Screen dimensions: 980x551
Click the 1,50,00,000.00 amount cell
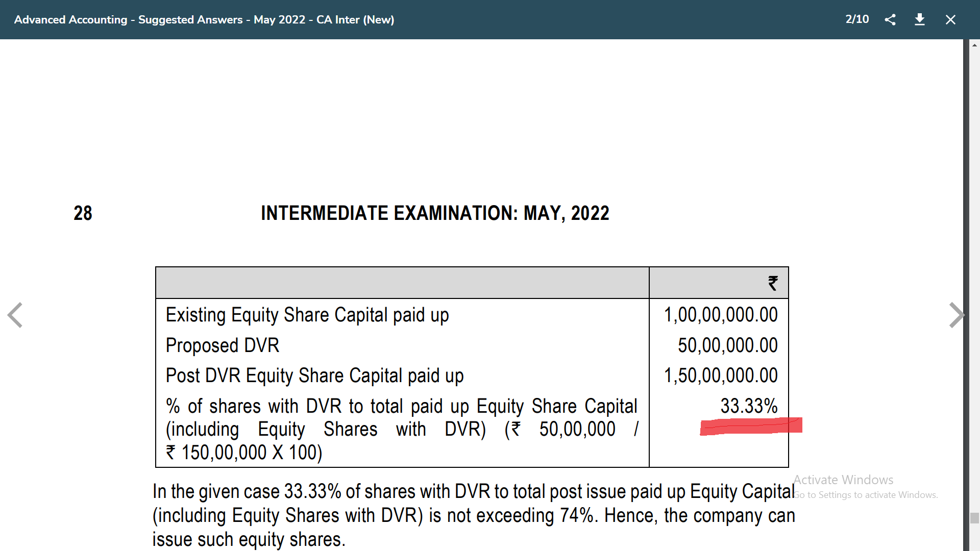click(720, 375)
